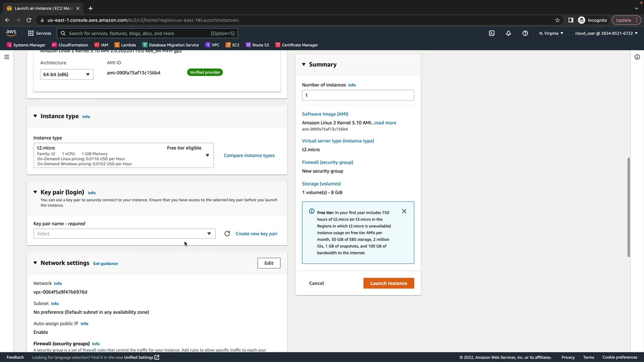Open the Privacy footer link
The image size is (644, 362).
[568, 357]
